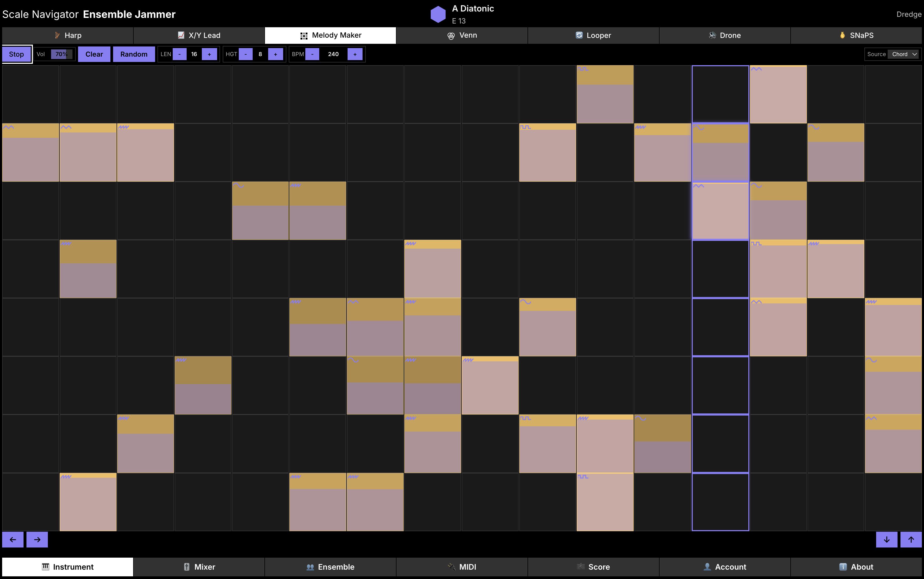Click the Random button
Image resolution: width=924 pixels, height=579 pixels.
coord(134,54)
